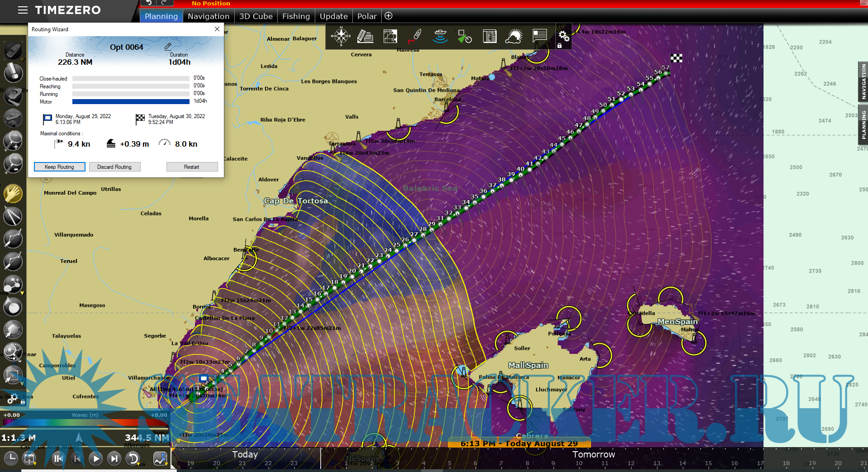Switch to the Navigation workspace tab
Image resolution: width=868 pixels, height=472 pixels.
pos(209,16)
